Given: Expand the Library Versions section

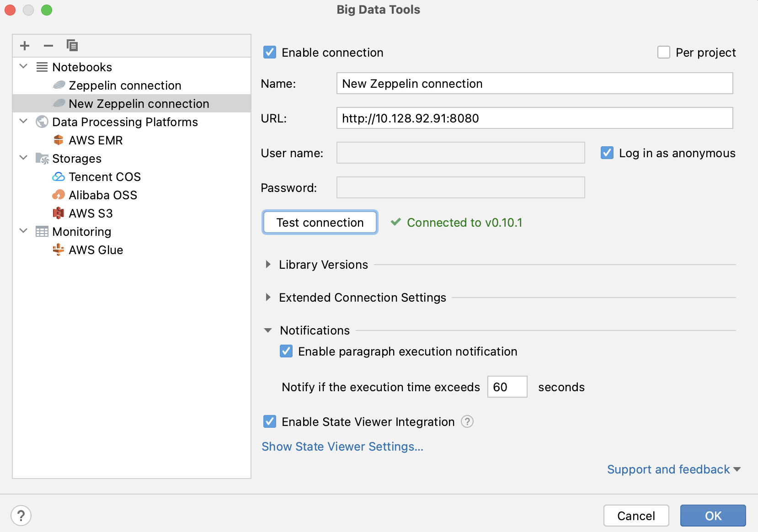Looking at the screenshot, I should [268, 264].
